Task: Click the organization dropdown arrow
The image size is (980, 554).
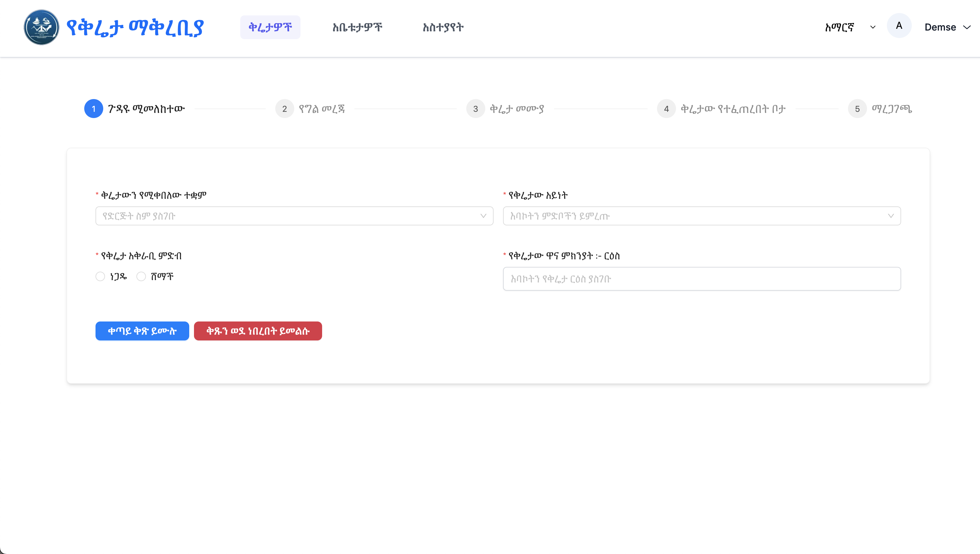Action: (483, 216)
